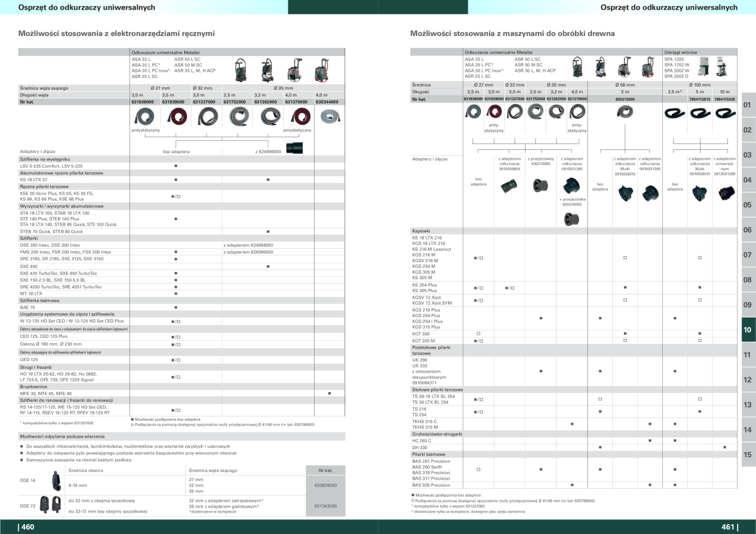Open chapter tab 02
Viewport: 756px width, 534px height.
coord(748,130)
